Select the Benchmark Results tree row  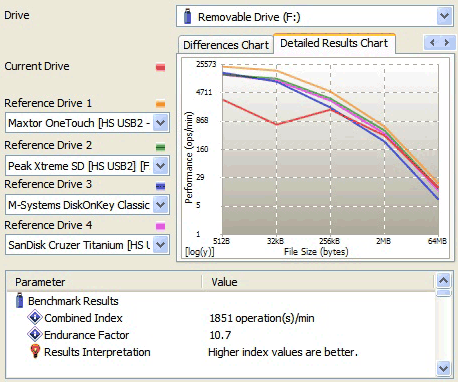[221, 301]
